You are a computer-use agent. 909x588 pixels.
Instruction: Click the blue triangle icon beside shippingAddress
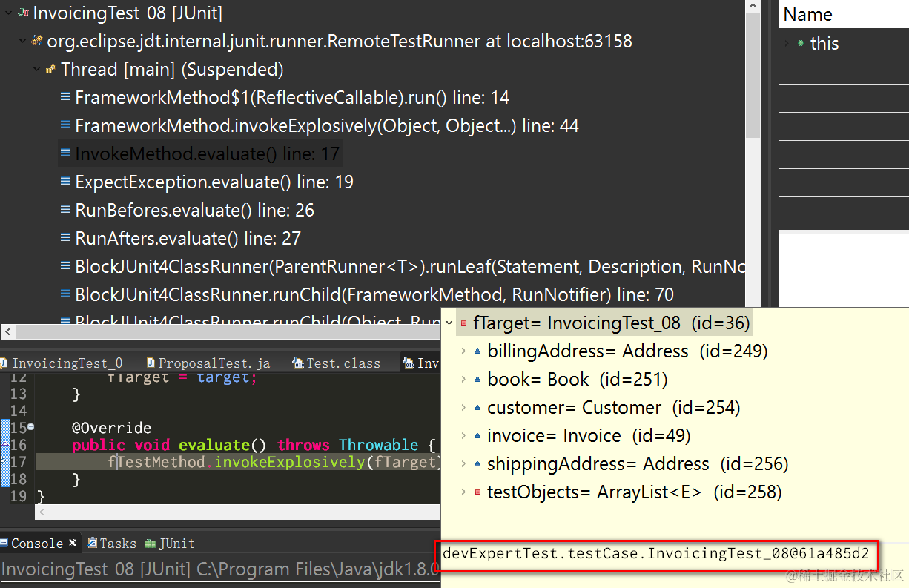pos(477,464)
